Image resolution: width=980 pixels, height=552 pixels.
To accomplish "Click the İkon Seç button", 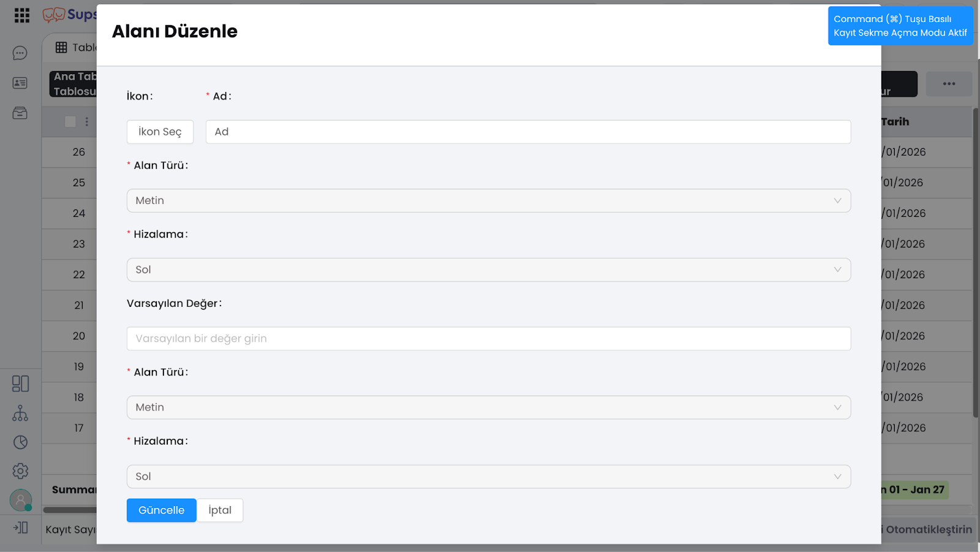I will click(160, 132).
